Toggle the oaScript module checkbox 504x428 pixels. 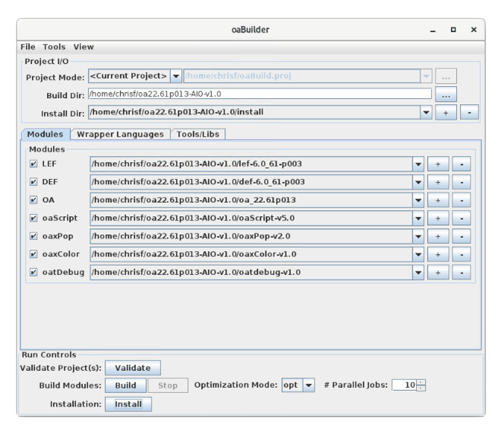[33, 218]
